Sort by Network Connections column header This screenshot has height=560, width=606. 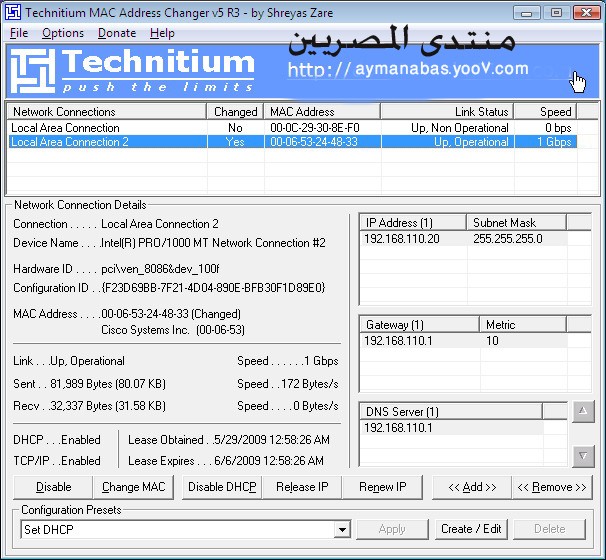point(107,112)
